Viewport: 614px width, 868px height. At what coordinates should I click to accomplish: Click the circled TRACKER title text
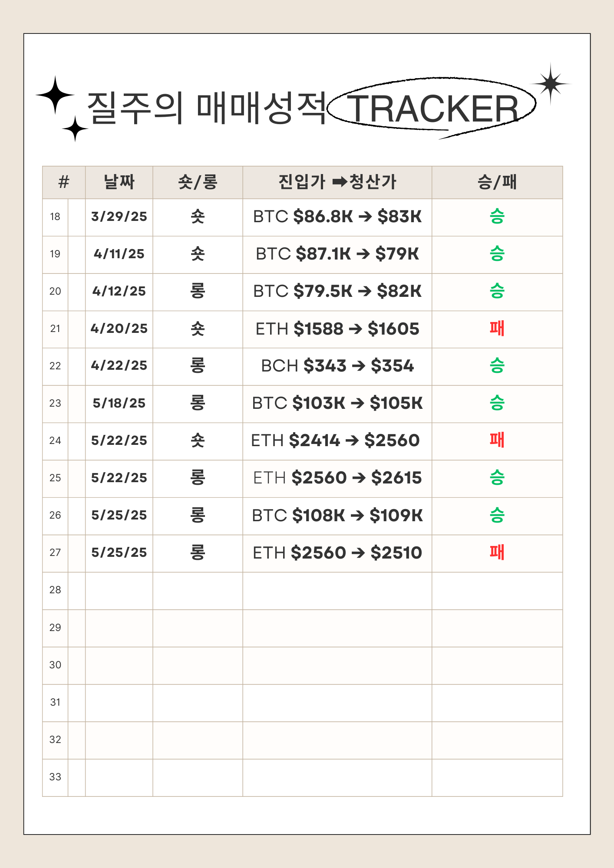[x=432, y=109]
